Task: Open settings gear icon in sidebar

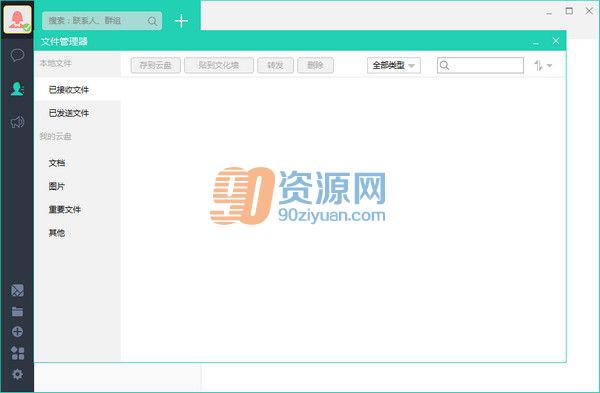Action: (17, 374)
